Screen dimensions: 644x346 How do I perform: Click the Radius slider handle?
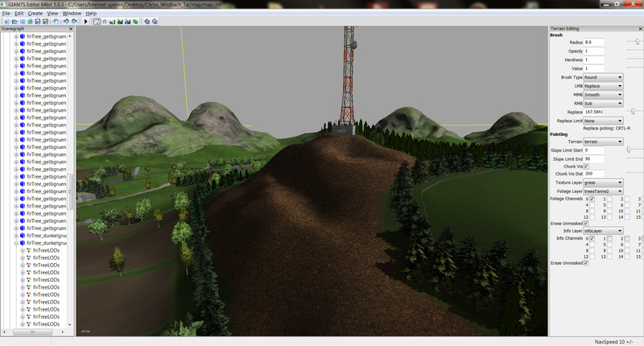tap(638, 42)
